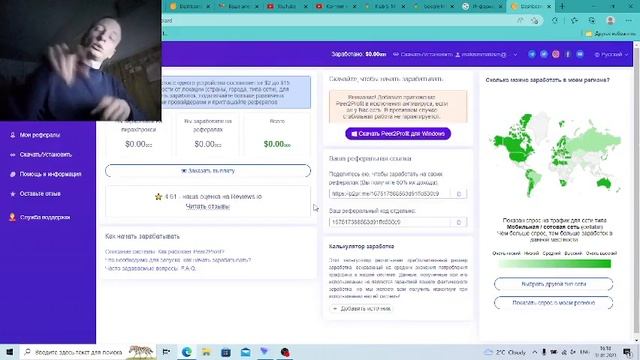640x360 pixels.
Task: Click Скачать/Установить link in top header
Action: click(422, 54)
